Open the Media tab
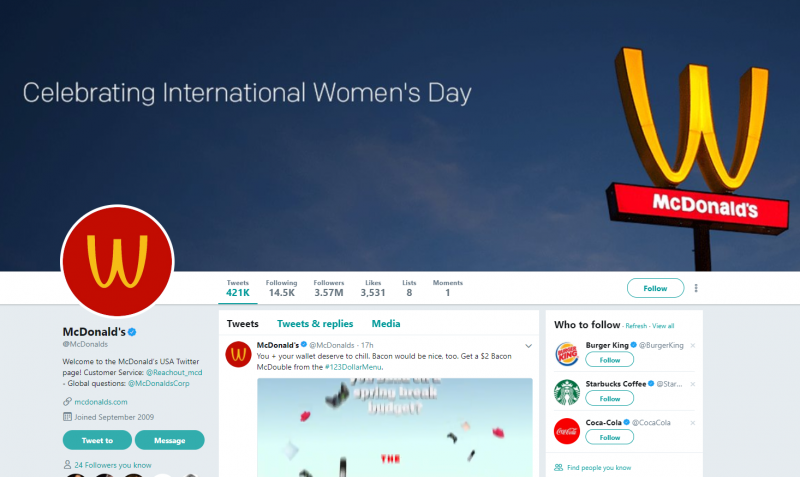The width and height of the screenshot is (800, 477). (386, 323)
